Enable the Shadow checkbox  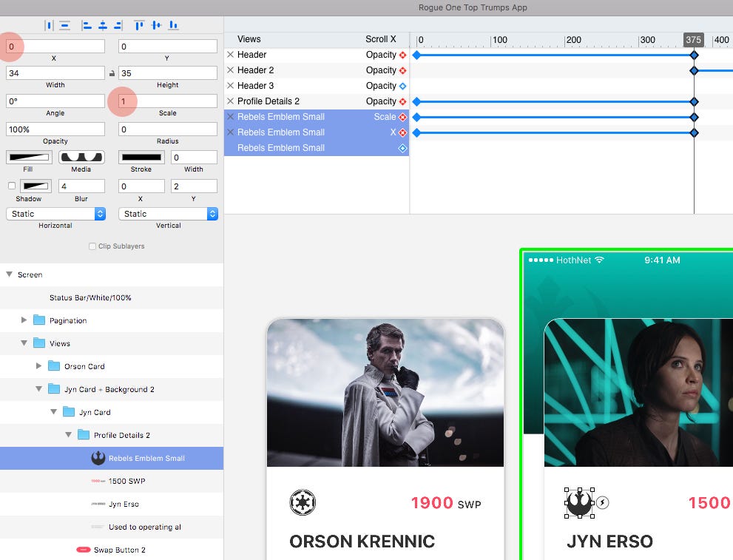click(12, 186)
